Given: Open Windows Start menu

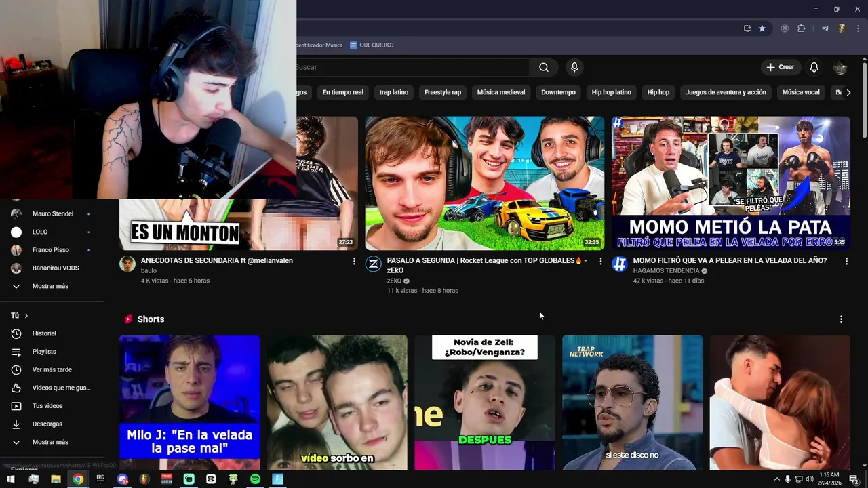Looking at the screenshot, I should tap(11, 479).
